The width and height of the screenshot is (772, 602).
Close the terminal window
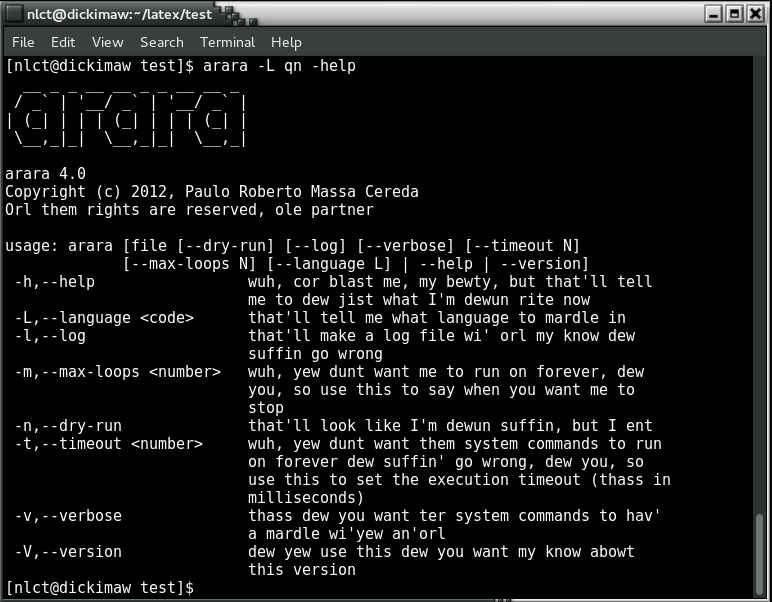coord(756,14)
